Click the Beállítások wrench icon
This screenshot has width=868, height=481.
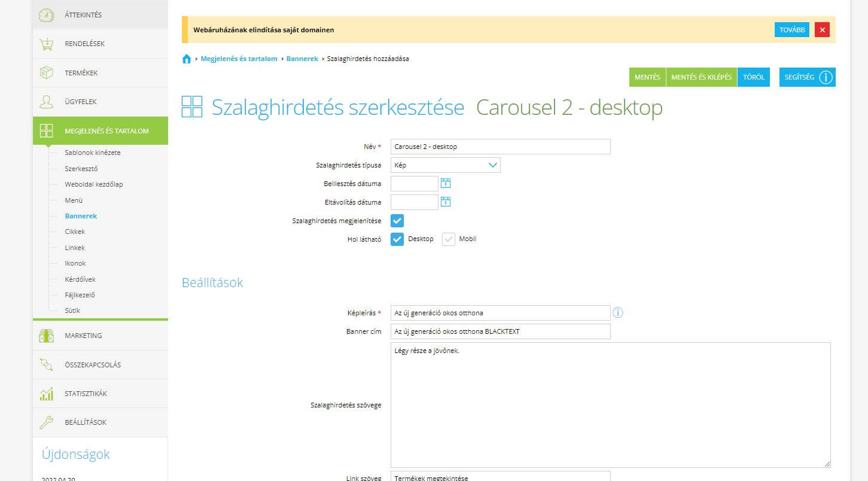[x=46, y=422]
